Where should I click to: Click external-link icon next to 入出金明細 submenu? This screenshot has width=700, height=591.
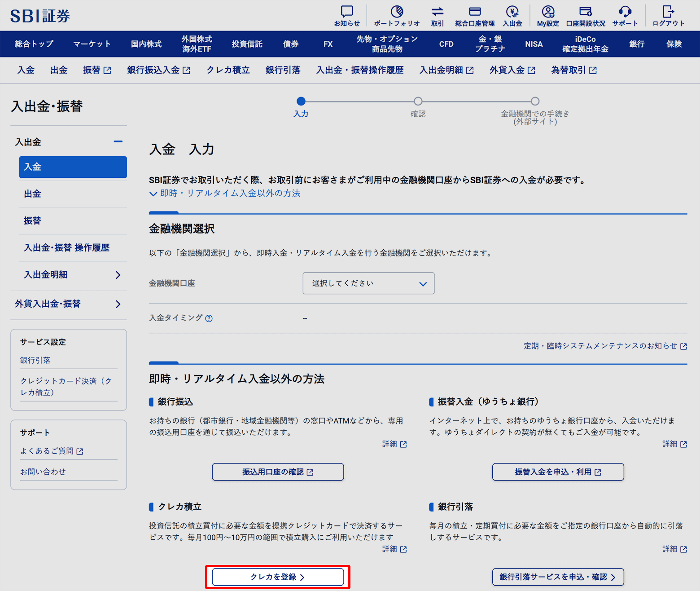pyautogui.click(x=470, y=70)
